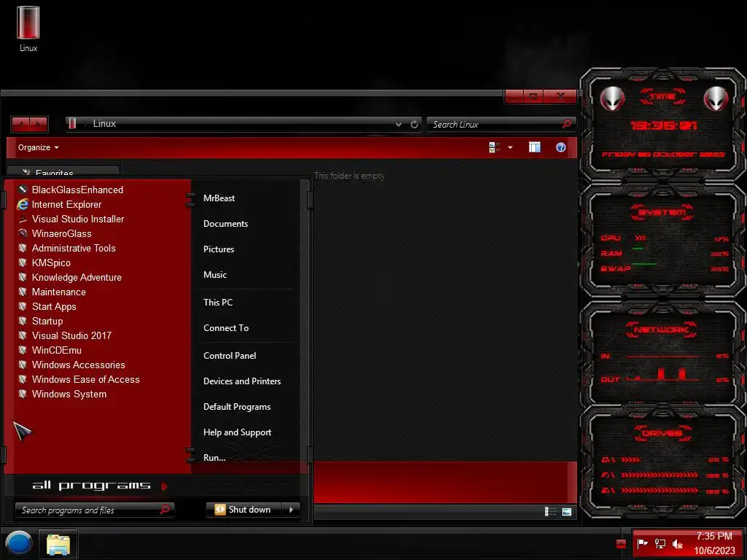747x560 pixels.
Task: Open the MrBeast user folder
Action: pyautogui.click(x=219, y=198)
